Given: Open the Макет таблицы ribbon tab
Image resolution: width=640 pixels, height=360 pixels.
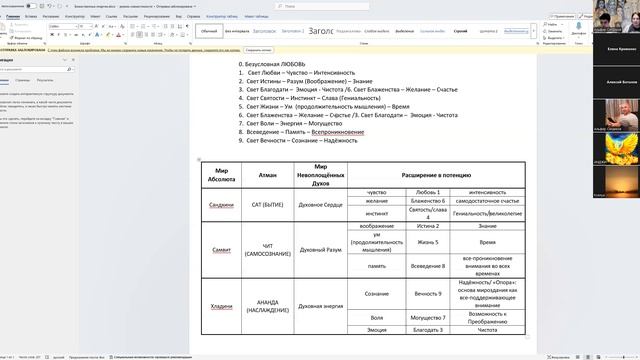Looking at the screenshot, I should point(256,17).
